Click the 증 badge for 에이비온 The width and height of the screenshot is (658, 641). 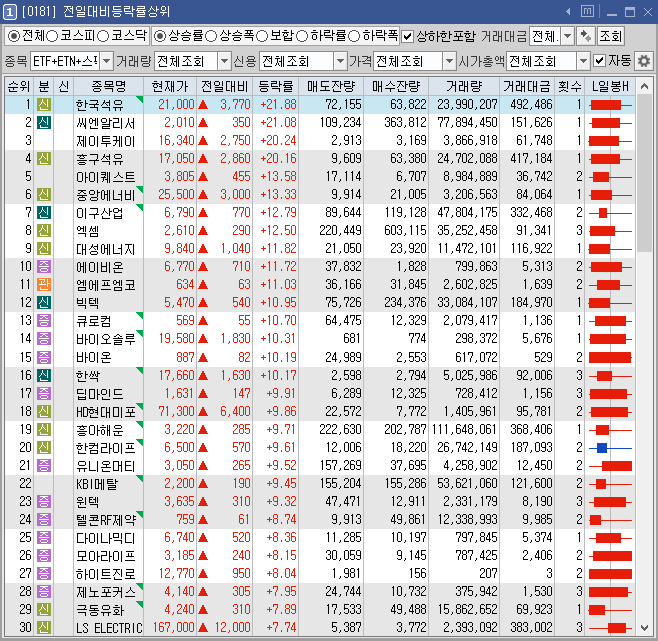44,267
